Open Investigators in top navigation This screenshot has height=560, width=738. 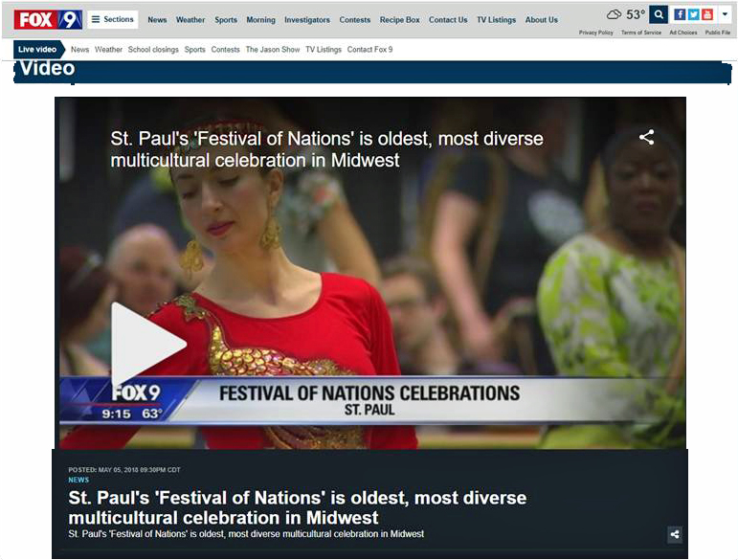307,20
